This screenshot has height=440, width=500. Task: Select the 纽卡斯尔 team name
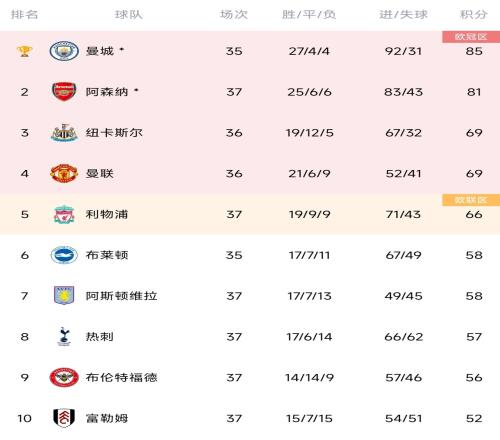(x=114, y=133)
